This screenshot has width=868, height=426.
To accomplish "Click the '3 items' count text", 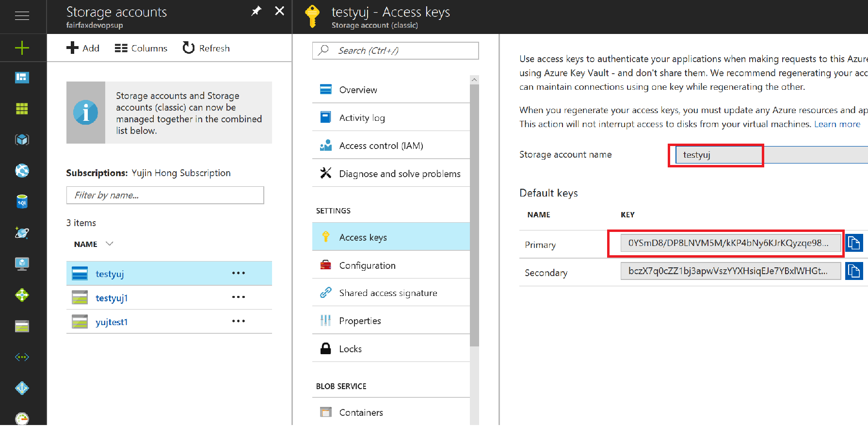I will (x=81, y=223).
